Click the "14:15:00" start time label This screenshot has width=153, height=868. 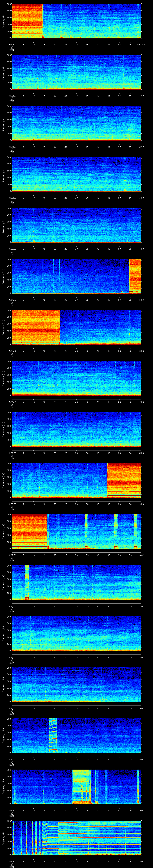click(12, 861)
